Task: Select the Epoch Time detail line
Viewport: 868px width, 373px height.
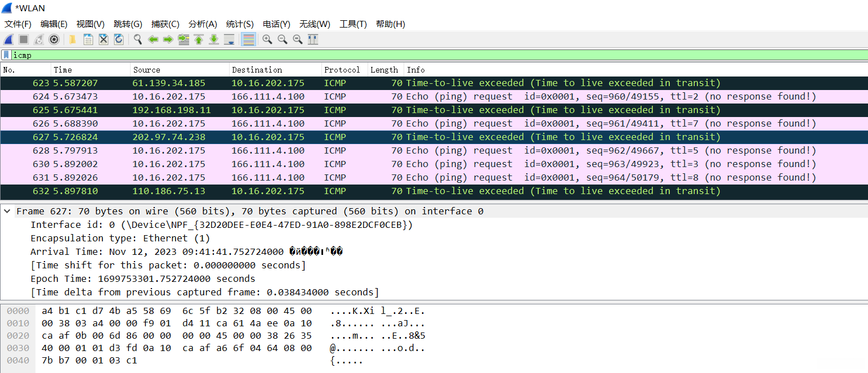Action: point(142,279)
